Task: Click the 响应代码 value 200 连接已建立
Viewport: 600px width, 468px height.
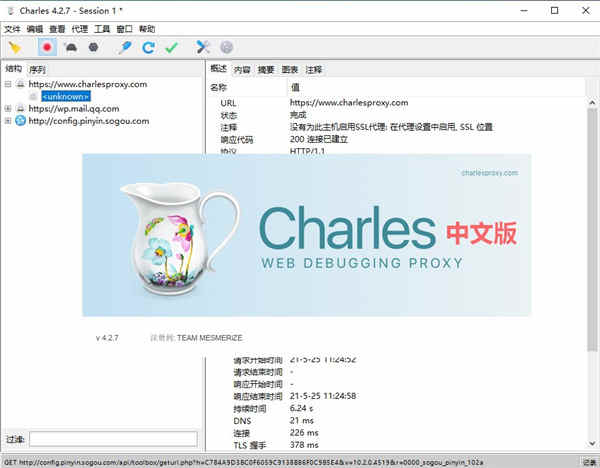Action: (318, 139)
